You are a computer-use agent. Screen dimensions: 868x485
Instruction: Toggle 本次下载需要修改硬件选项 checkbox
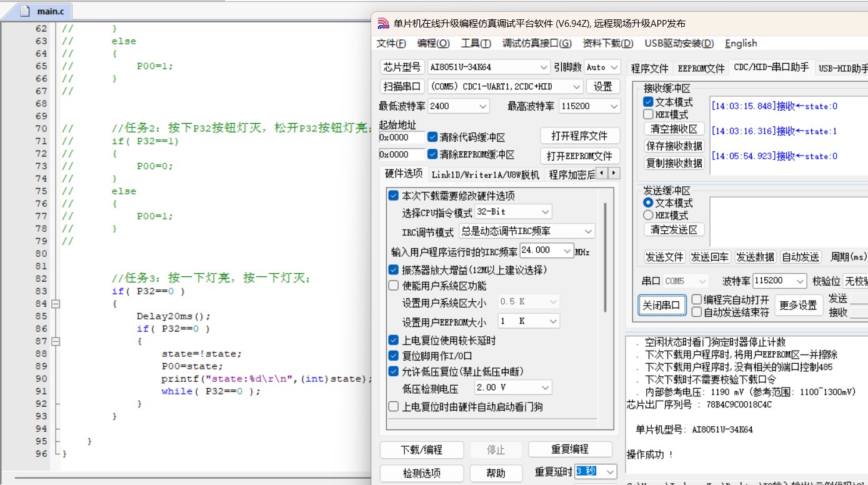point(393,196)
